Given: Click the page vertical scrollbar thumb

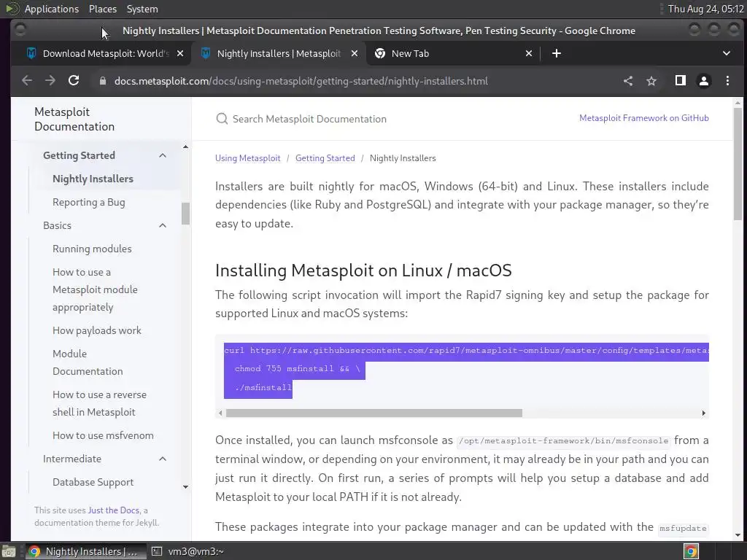Looking at the screenshot, I should [x=738, y=163].
